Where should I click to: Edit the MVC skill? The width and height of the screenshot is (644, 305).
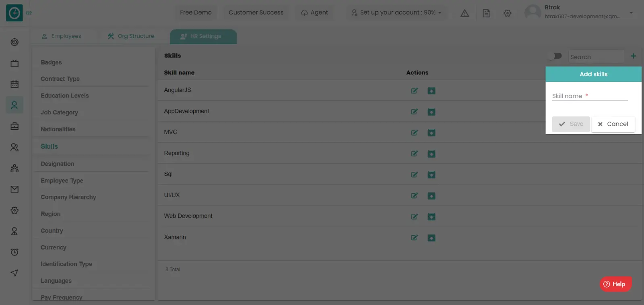click(414, 133)
